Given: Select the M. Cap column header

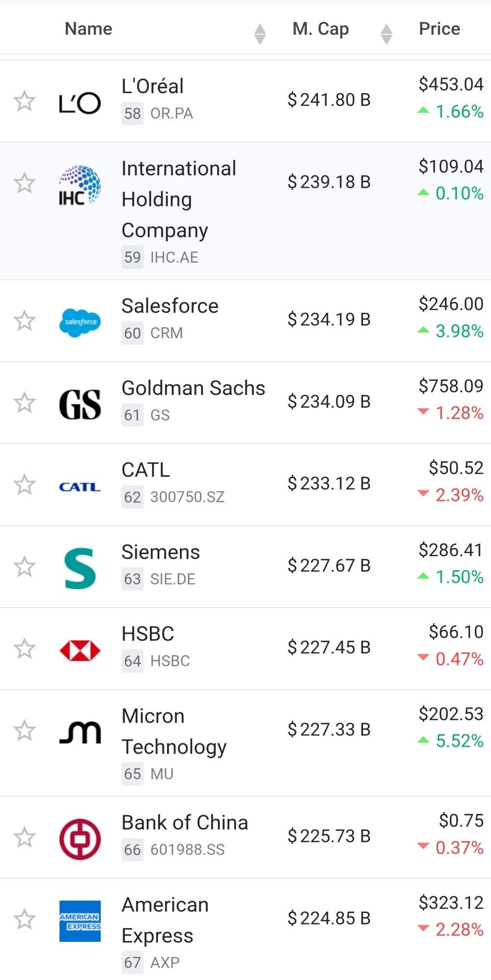Looking at the screenshot, I should coord(320,29).
